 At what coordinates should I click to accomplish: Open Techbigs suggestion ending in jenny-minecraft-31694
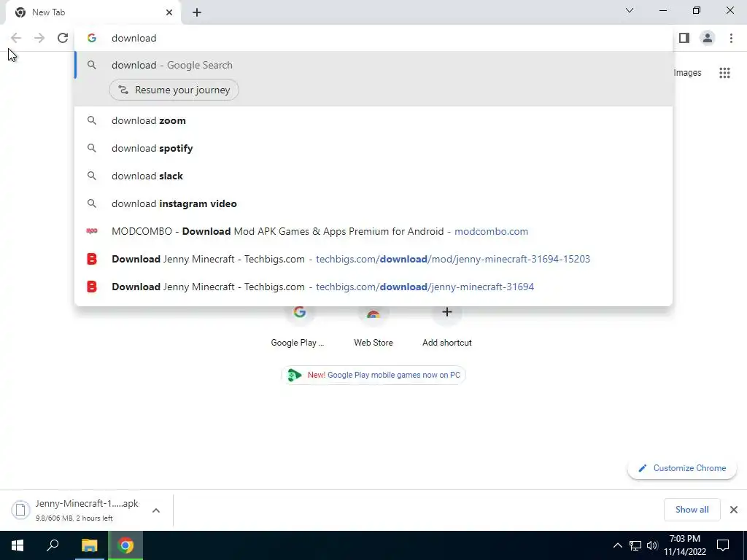(373, 287)
